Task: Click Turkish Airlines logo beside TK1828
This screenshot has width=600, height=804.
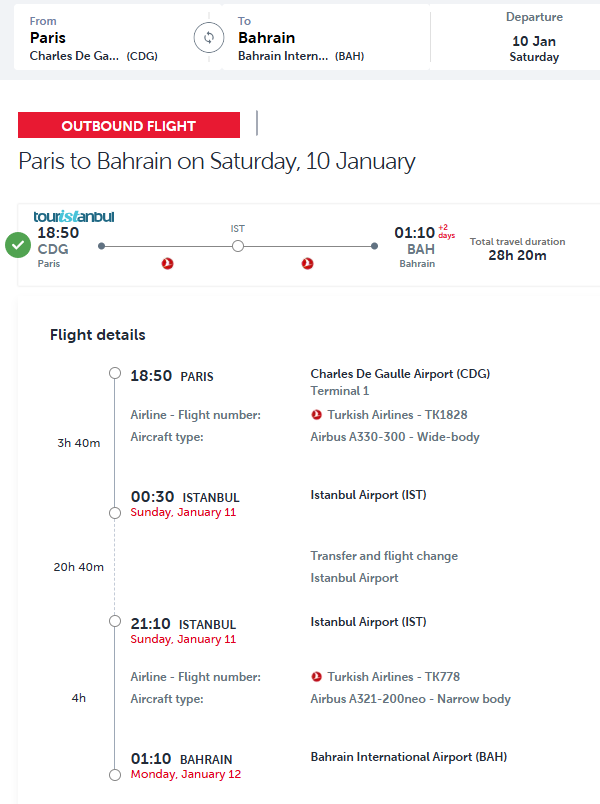Action: (x=317, y=415)
